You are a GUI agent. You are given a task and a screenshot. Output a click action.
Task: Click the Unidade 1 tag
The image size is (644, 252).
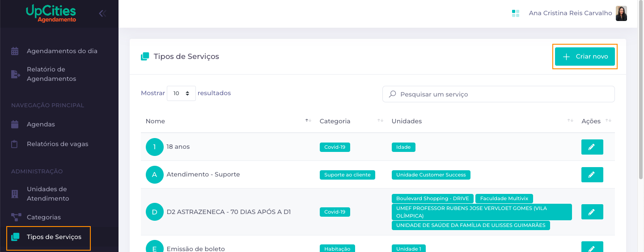click(x=409, y=248)
